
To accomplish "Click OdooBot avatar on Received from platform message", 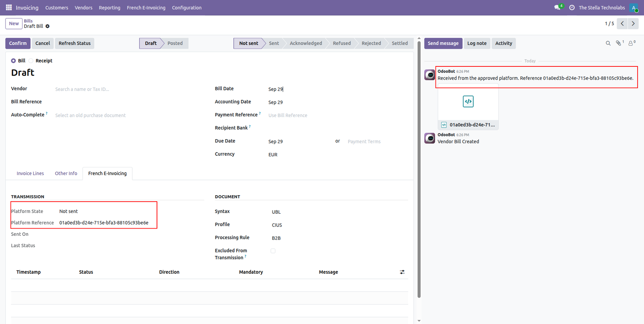I will pyautogui.click(x=430, y=74).
